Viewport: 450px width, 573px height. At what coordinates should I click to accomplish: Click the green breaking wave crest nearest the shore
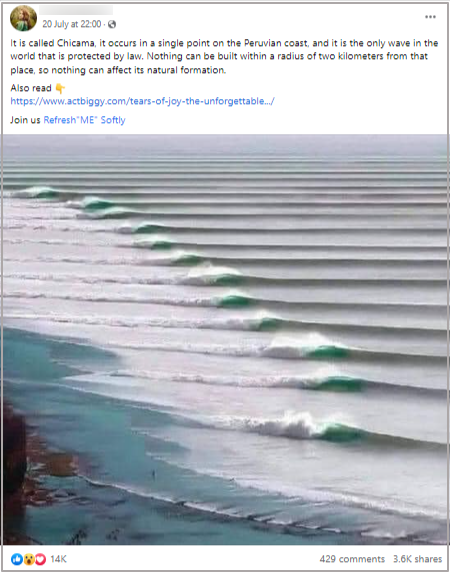[338, 433]
